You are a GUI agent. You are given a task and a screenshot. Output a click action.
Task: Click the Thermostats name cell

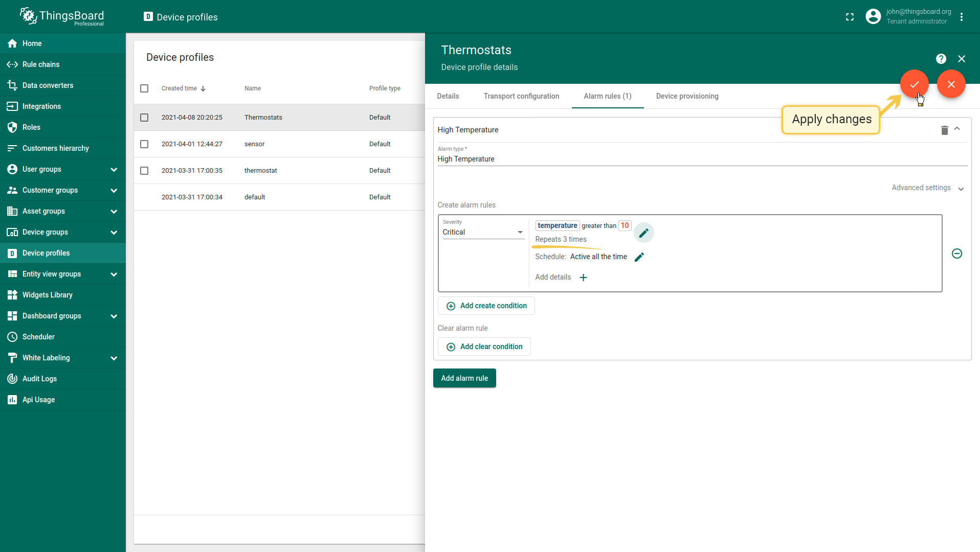tap(263, 118)
